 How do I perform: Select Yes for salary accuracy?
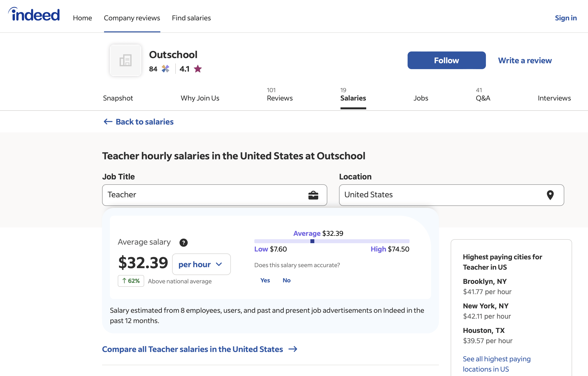click(265, 280)
